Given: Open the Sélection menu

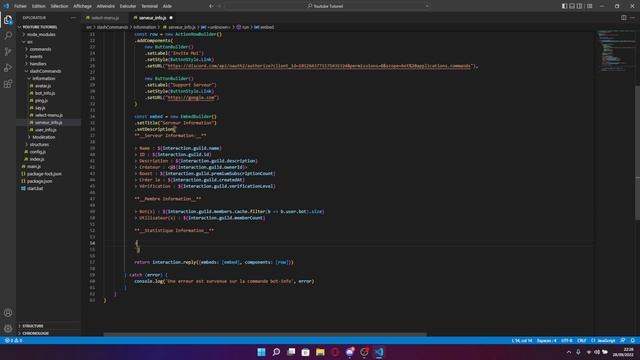Looking at the screenshot, I should click(x=59, y=6).
